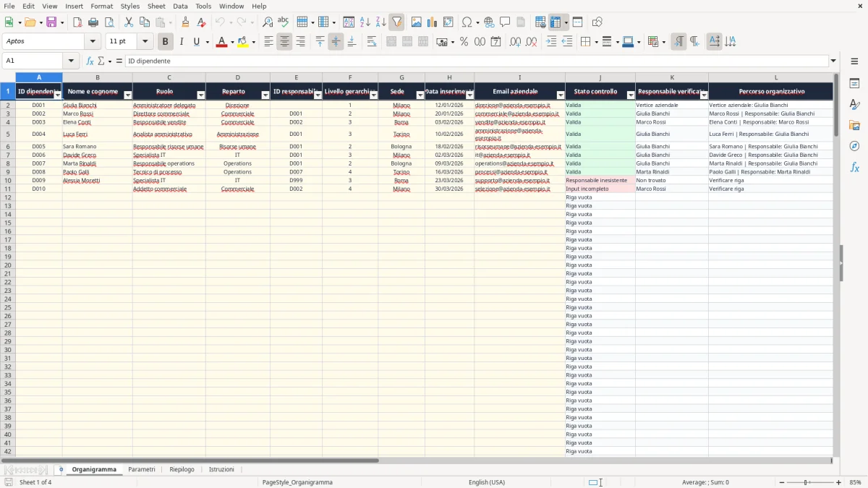Click the Sort Descending icon
Image resolution: width=868 pixels, height=488 pixels.
381,22
